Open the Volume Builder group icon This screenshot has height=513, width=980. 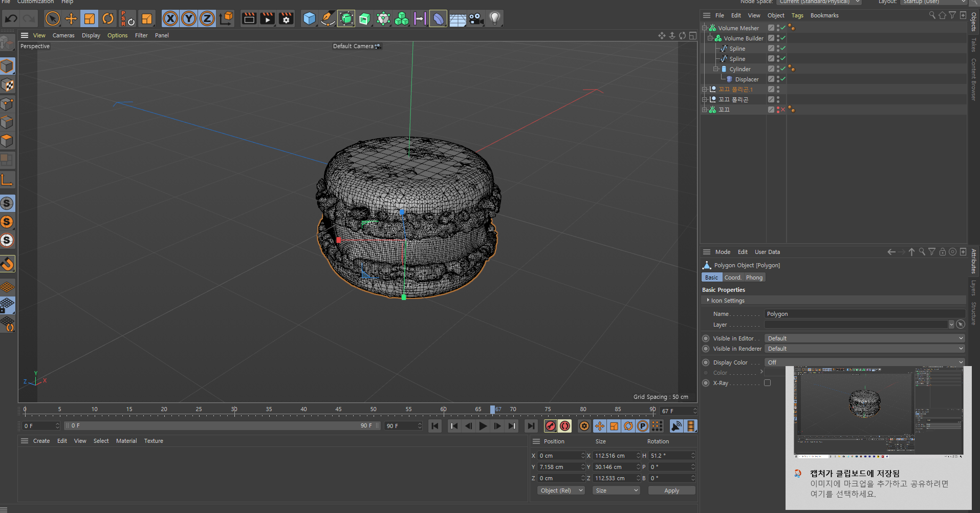(402, 19)
